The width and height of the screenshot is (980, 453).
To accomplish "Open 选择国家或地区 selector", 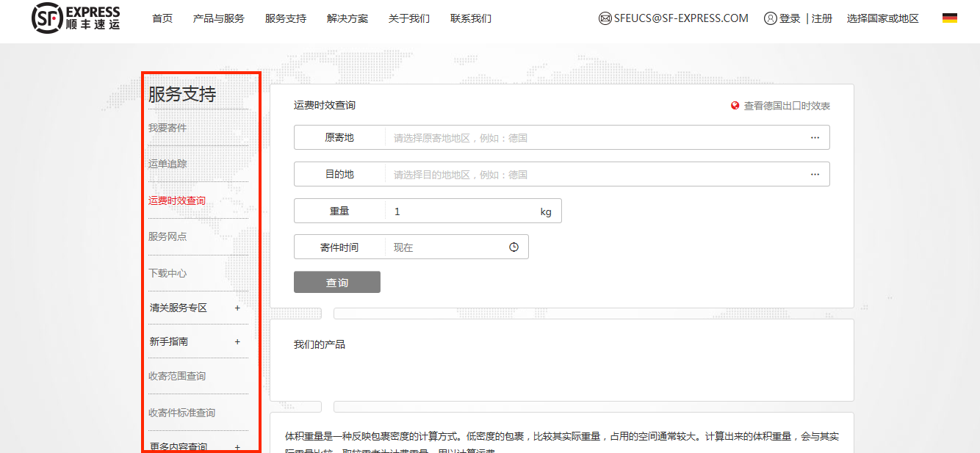I will [882, 18].
